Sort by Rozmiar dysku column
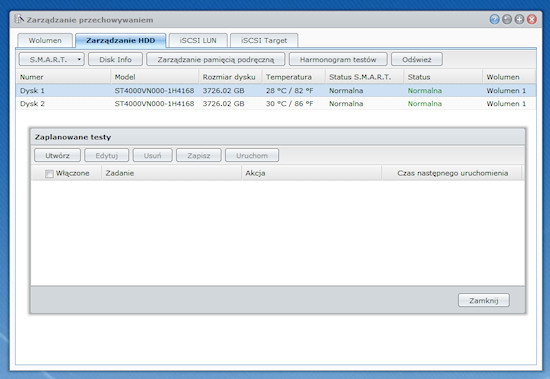This screenshot has height=379, width=550. tap(230, 77)
